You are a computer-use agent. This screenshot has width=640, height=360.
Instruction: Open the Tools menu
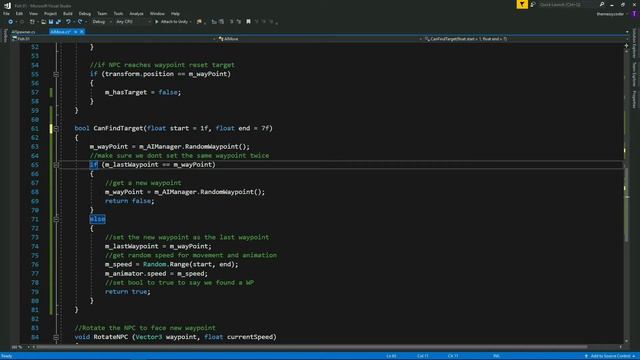118,13
